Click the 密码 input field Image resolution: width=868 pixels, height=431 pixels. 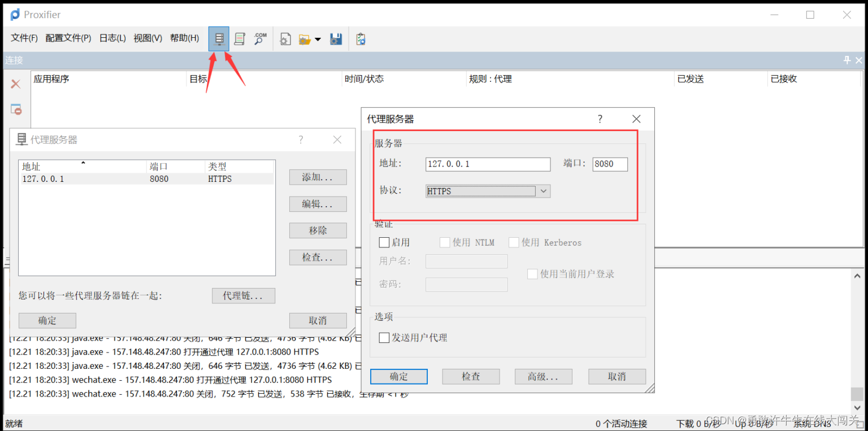click(x=466, y=284)
